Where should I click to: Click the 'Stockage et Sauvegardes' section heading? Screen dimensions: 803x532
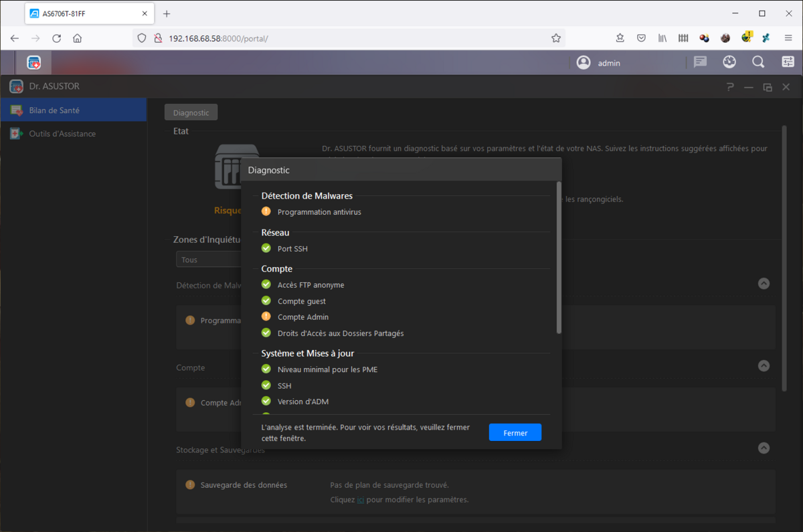[x=220, y=450]
